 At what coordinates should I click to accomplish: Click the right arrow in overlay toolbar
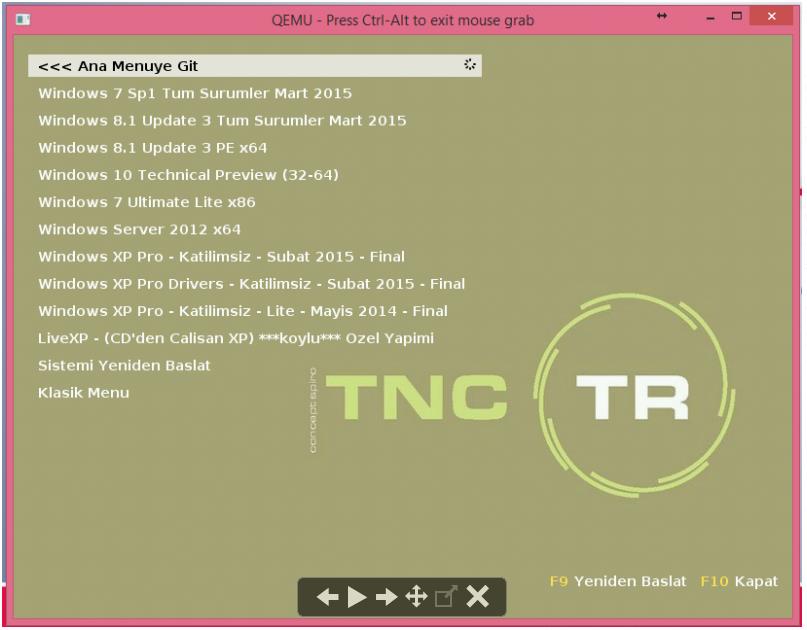386,597
